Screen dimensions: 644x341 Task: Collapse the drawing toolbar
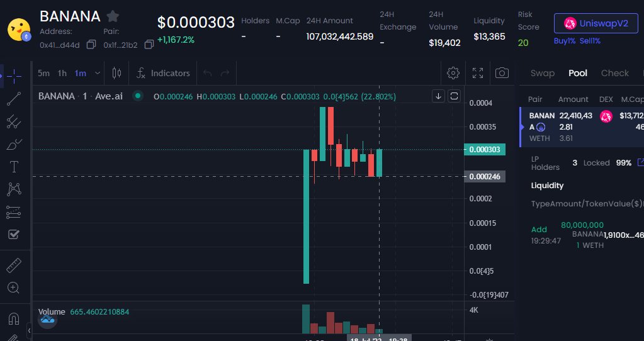(x=29, y=330)
